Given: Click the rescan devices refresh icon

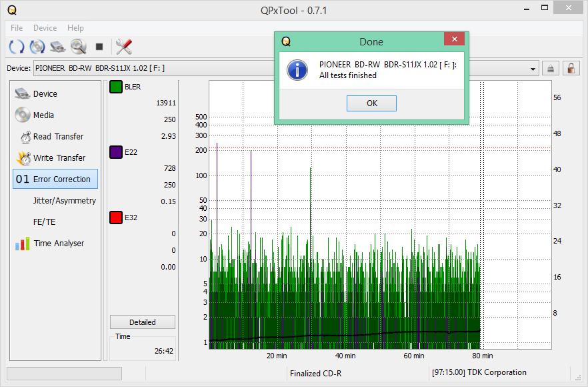Looking at the screenshot, I should tap(17, 47).
